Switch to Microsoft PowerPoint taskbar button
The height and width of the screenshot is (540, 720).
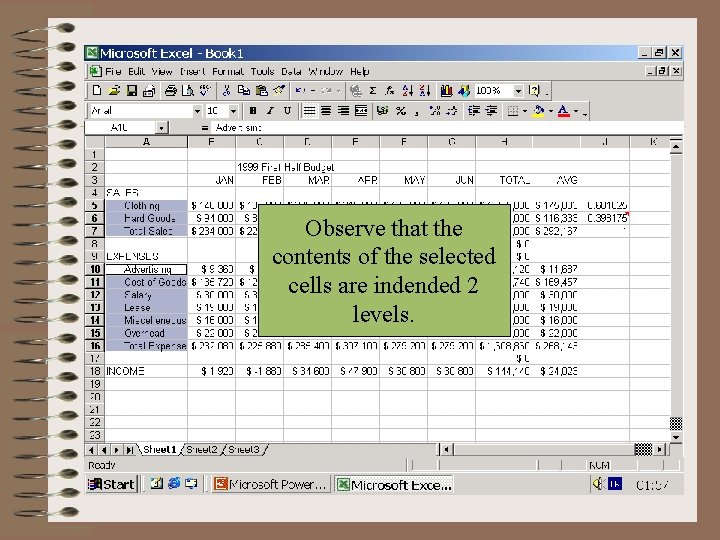(271, 484)
